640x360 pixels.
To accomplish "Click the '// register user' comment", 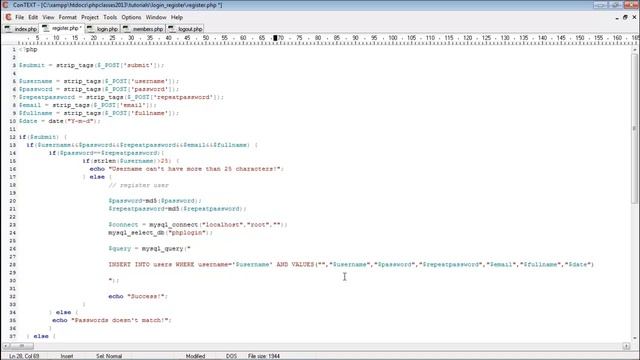I will coord(138,185).
